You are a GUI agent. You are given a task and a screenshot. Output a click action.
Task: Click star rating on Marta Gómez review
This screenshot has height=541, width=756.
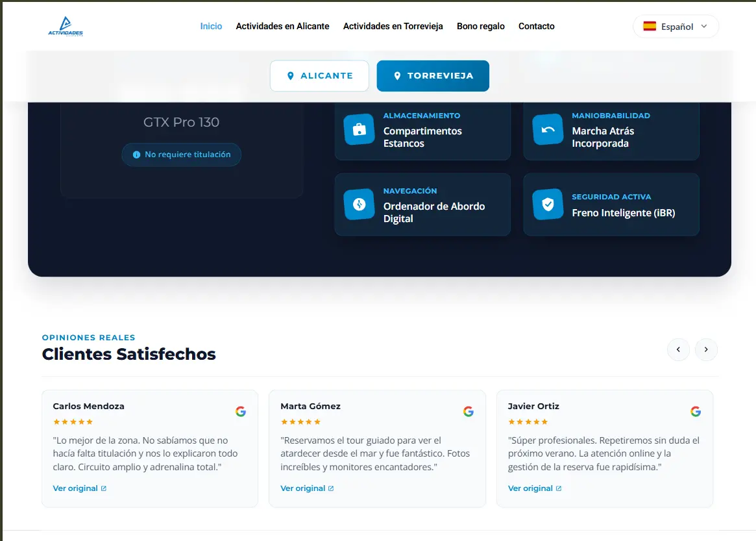click(300, 421)
